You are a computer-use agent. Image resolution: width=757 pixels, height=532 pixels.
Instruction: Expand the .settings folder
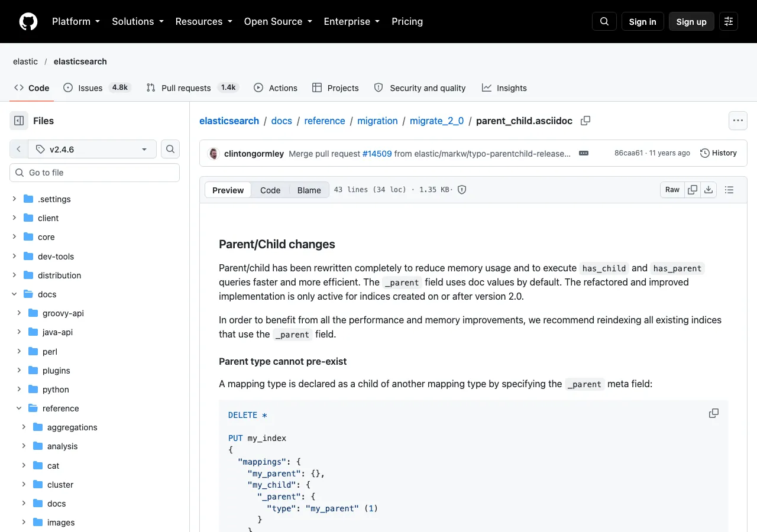(14, 199)
